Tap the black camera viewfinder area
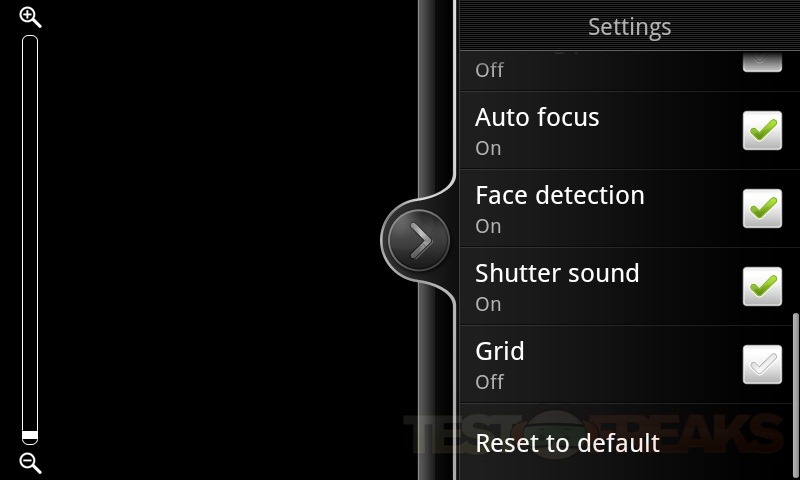The height and width of the screenshot is (480, 800). coord(220,240)
